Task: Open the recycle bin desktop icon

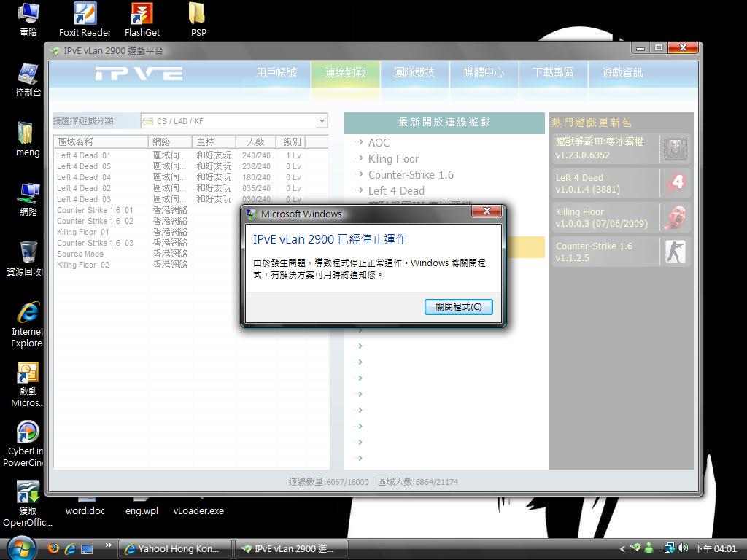Action: 26,259
